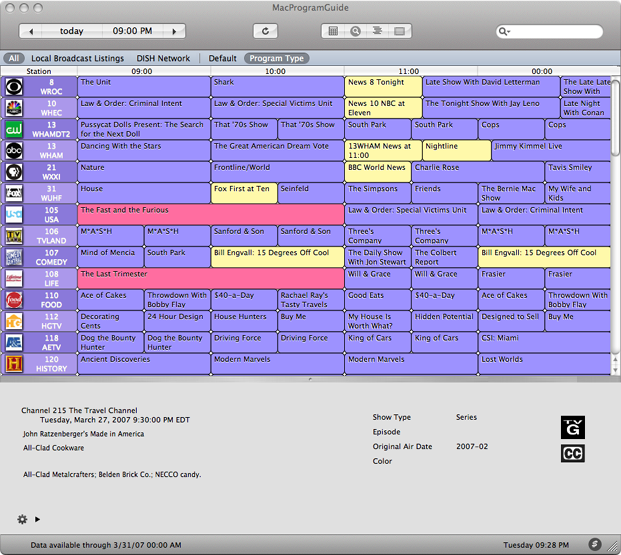
Task: Click the refresh listings button
Action: click(x=265, y=31)
